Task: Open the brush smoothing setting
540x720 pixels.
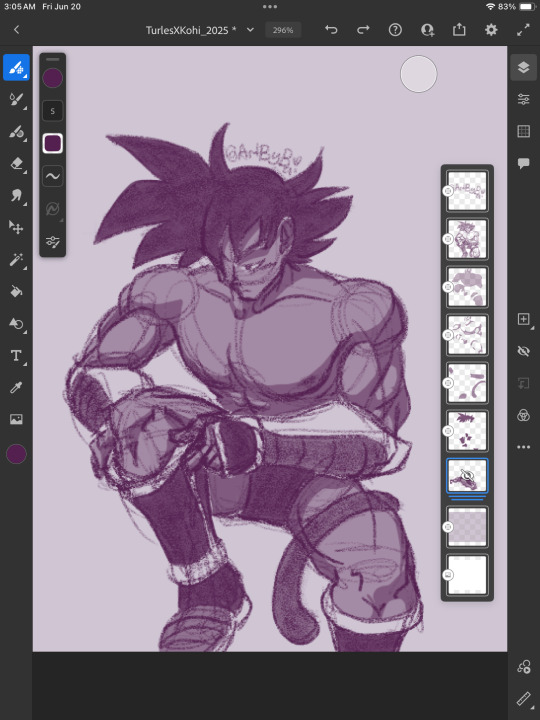Action: 53,176
